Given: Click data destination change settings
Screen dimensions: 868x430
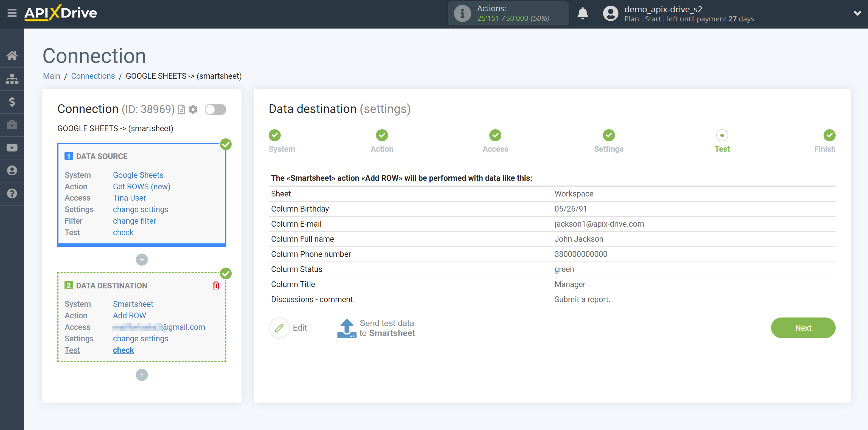Looking at the screenshot, I should (141, 338).
